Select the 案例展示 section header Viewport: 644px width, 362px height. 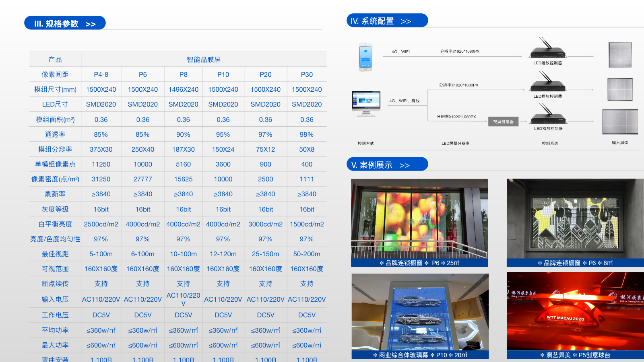[387, 165]
